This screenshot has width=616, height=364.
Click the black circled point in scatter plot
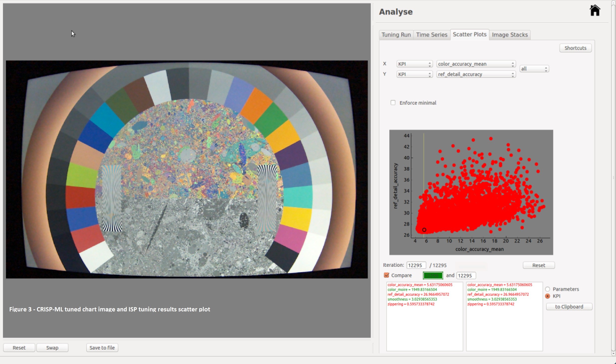424,230
